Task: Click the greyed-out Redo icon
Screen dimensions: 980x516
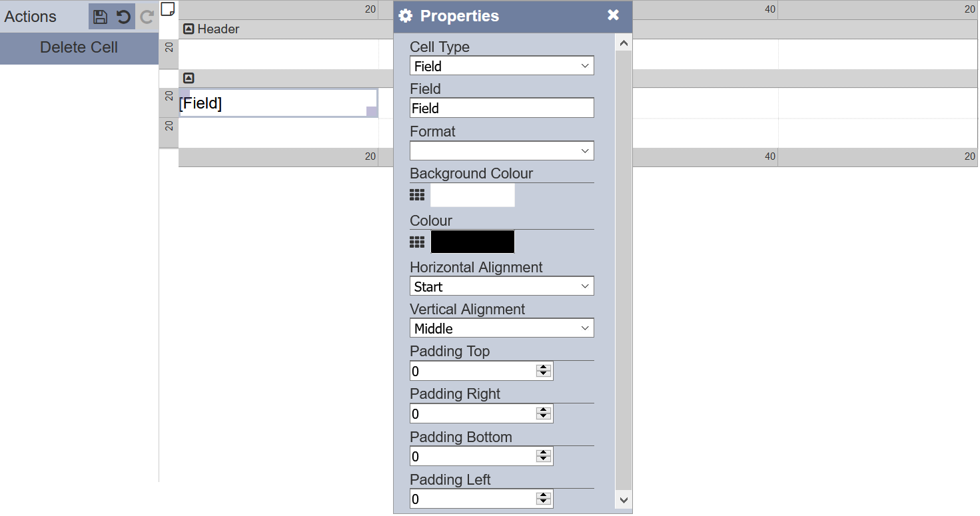Action: point(146,17)
